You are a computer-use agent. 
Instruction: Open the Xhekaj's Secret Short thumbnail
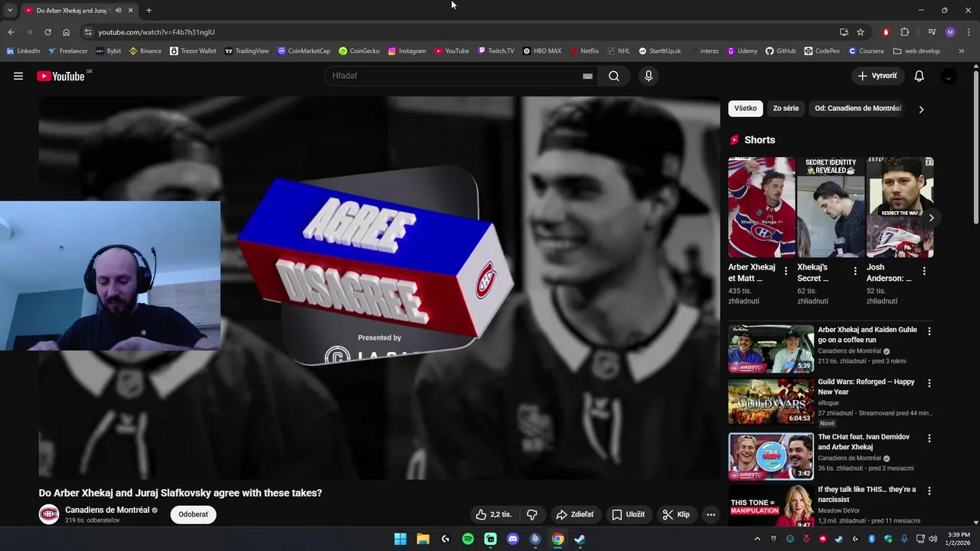tap(831, 207)
